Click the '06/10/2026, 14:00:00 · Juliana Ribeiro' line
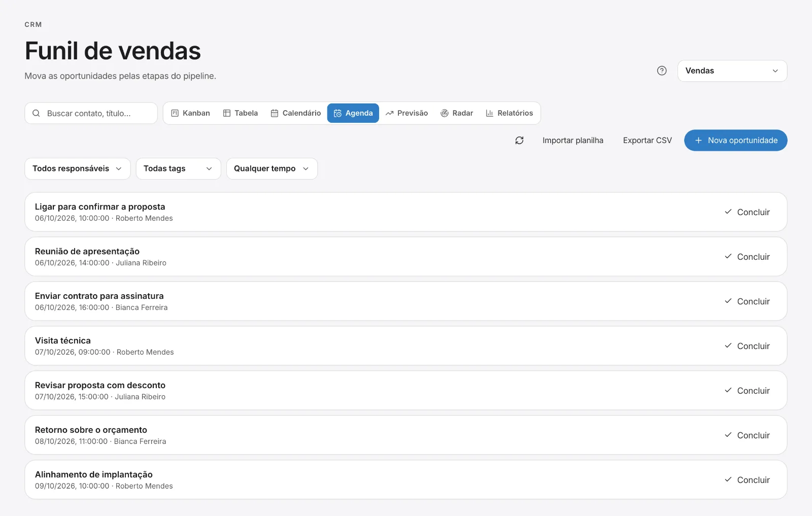The width and height of the screenshot is (812, 516). [x=100, y=263]
